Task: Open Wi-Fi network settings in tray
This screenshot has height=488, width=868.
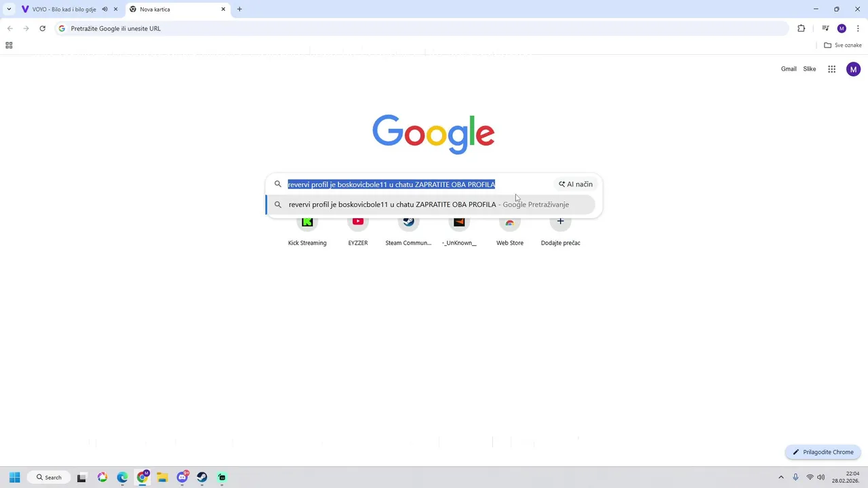Action: (810, 477)
